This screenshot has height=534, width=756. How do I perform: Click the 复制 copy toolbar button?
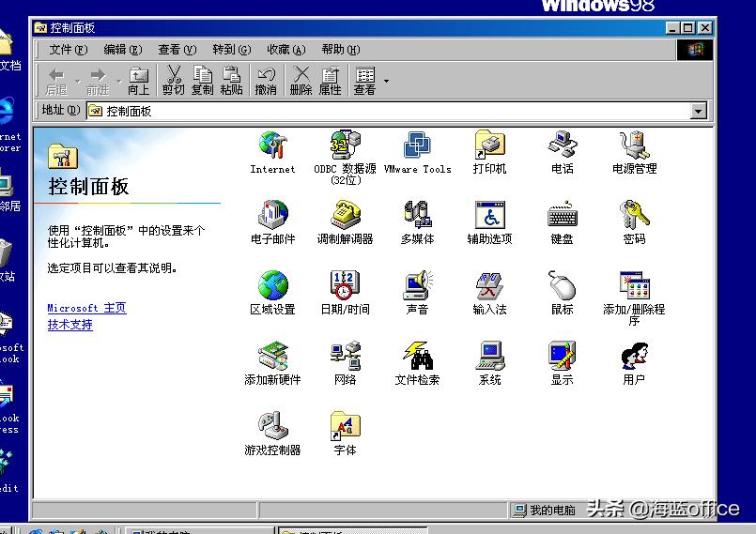click(x=202, y=81)
